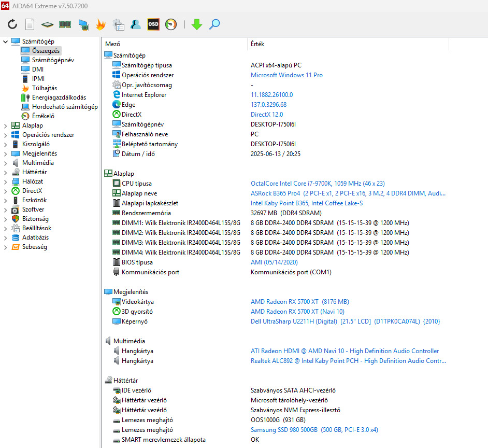
Task: Open the OctalCore Intel Core i7-9700K link
Action: pyautogui.click(x=318, y=184)
